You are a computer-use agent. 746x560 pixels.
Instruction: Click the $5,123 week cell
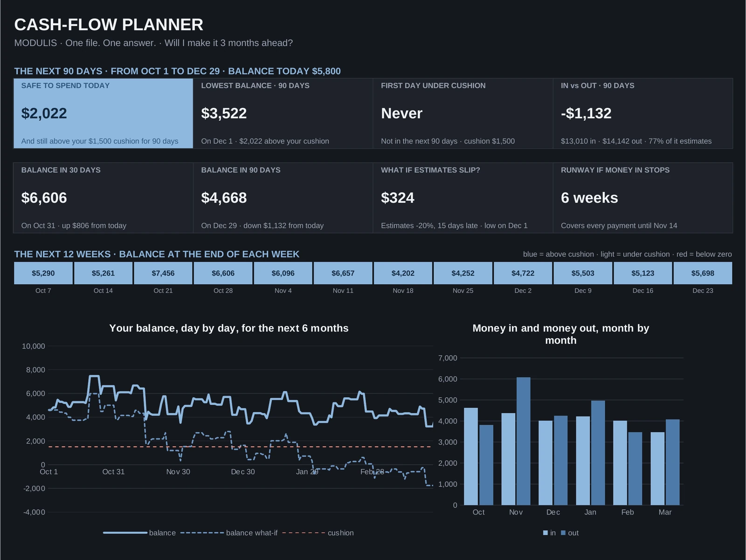(x=643, y=273)
